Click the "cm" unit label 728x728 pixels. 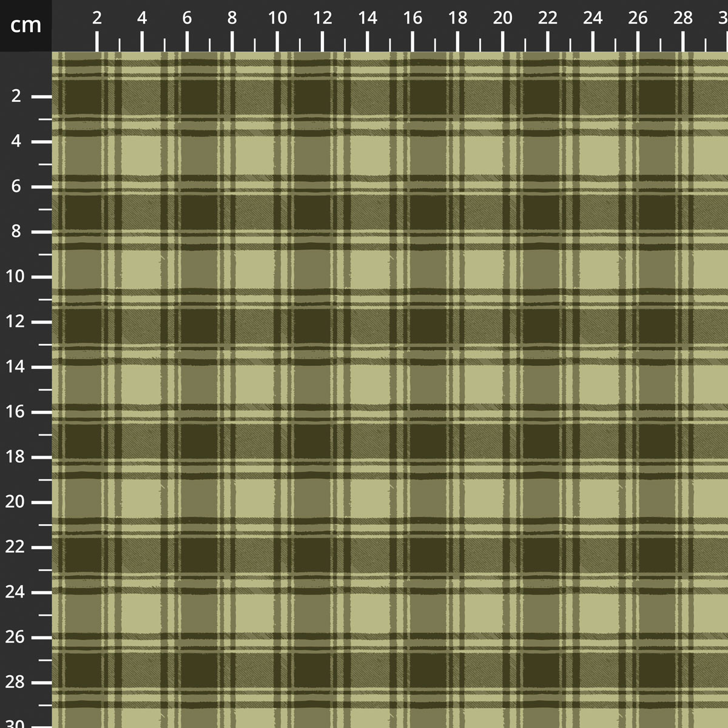[x=25, y=25]
